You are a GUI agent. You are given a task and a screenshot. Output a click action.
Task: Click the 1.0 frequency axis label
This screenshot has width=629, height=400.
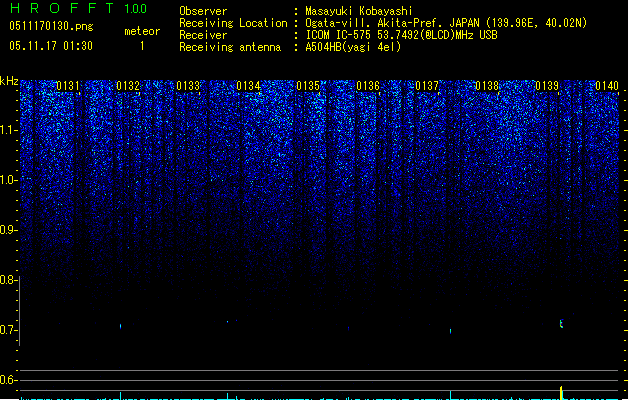8,180
